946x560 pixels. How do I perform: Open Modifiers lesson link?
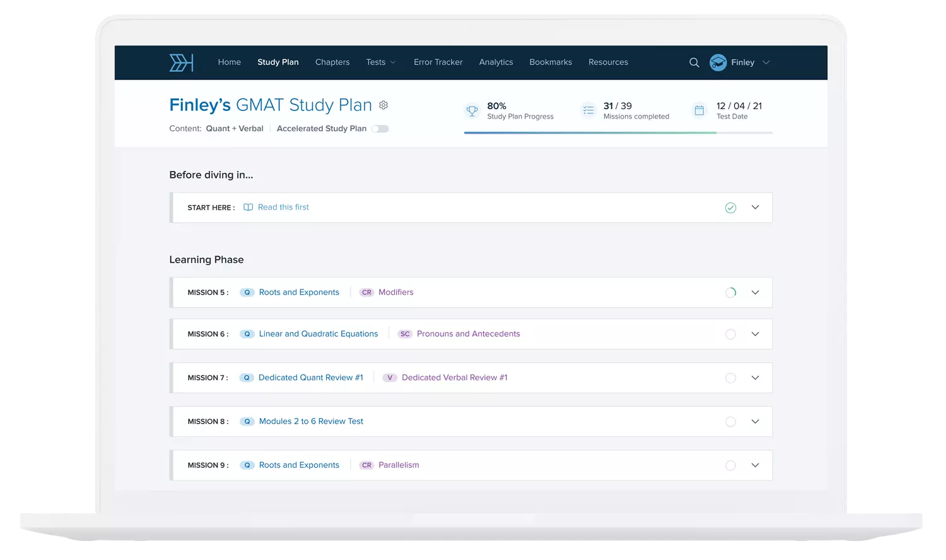(x=396, y=293)
